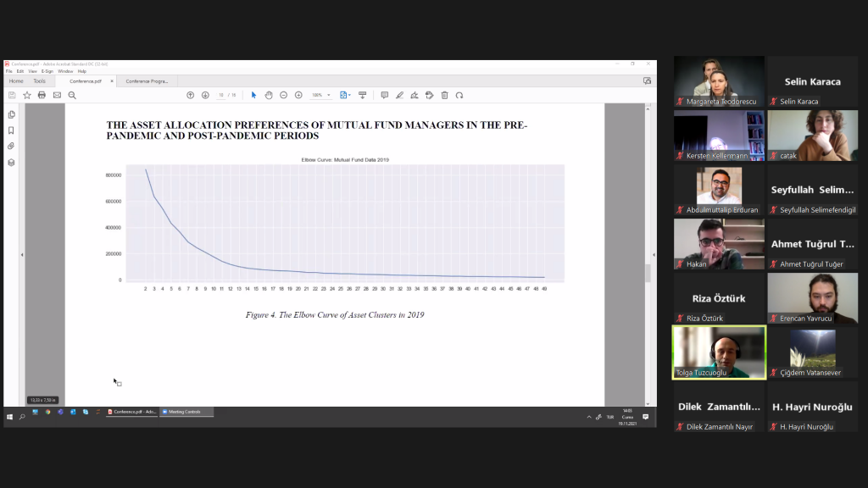Select Kersten Kellermann's video tile
Image resolution: width=868 pixels, height=488 pixels.
[719, 136]
